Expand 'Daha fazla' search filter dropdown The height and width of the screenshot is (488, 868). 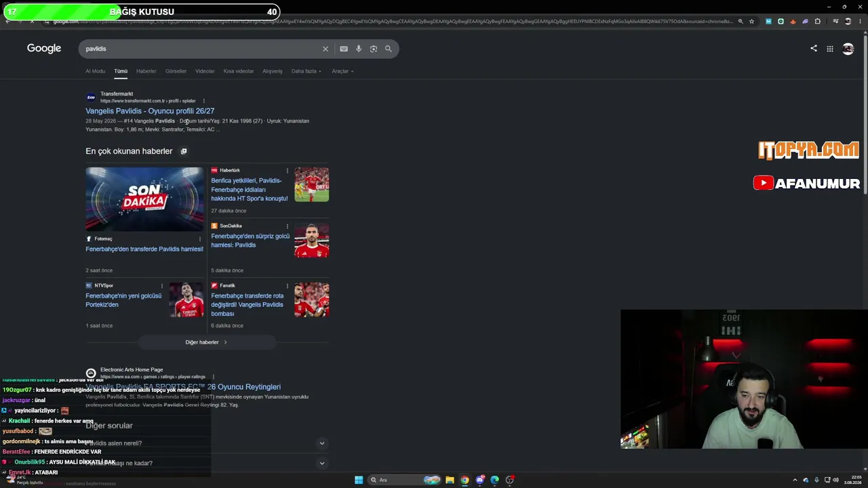click(307, 71)
